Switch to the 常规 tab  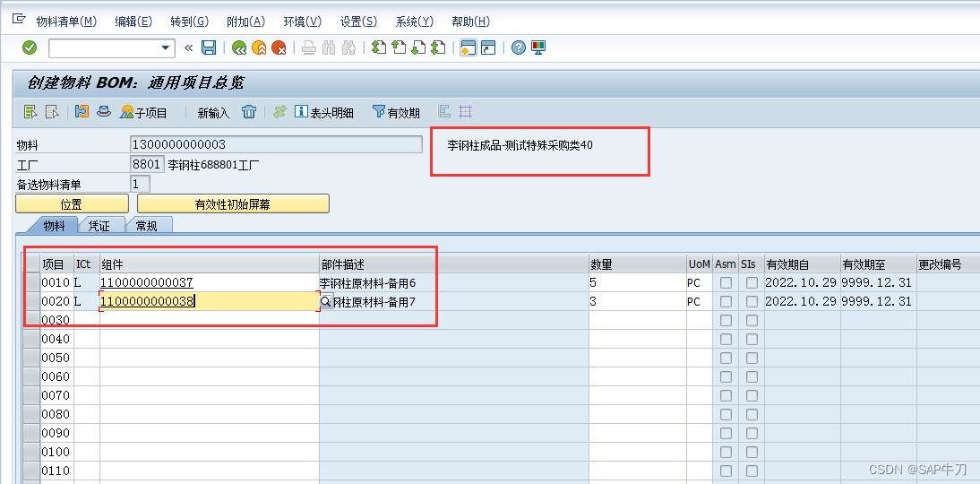(148, 226)
